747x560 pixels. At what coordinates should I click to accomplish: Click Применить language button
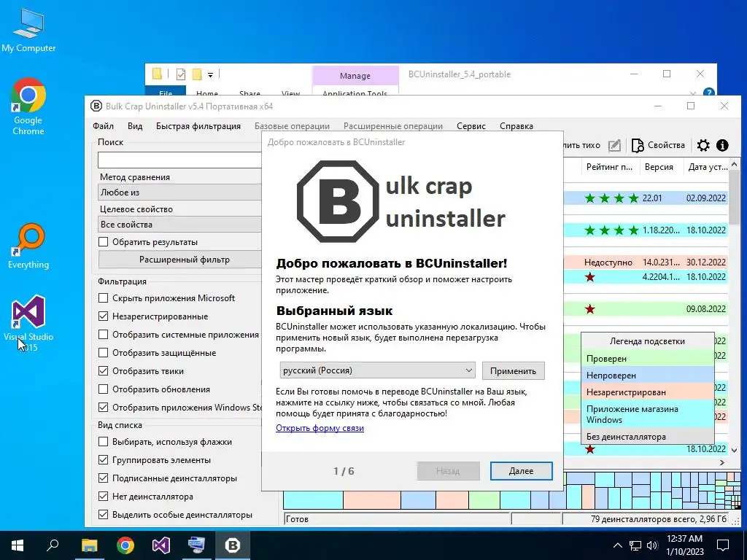[x=513, y=371]
